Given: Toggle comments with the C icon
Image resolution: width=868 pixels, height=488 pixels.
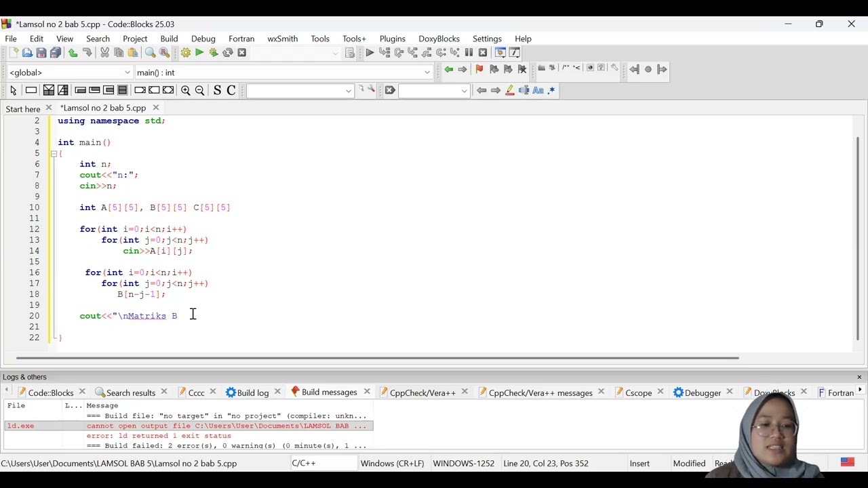Looking at the screenshot, I should coord(231,91).
